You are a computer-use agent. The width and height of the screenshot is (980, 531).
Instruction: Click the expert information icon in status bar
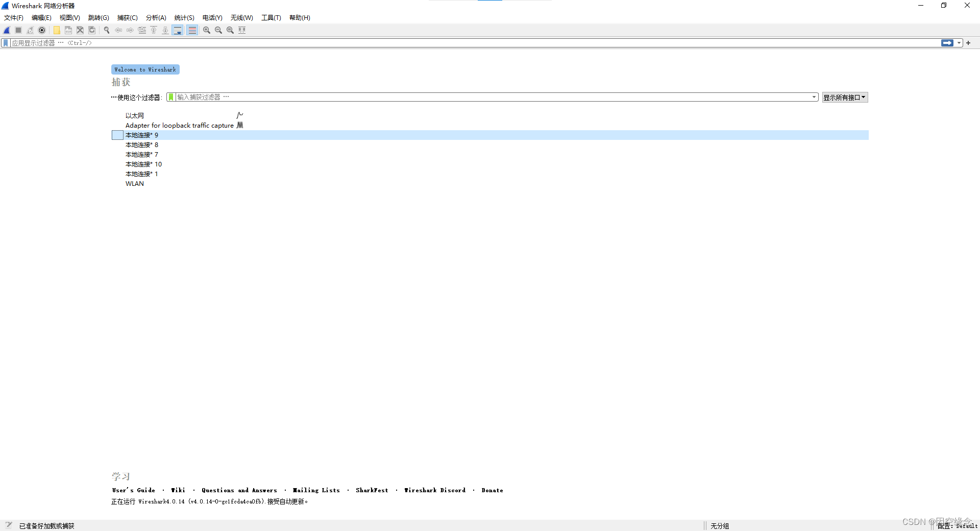(9, 525)
